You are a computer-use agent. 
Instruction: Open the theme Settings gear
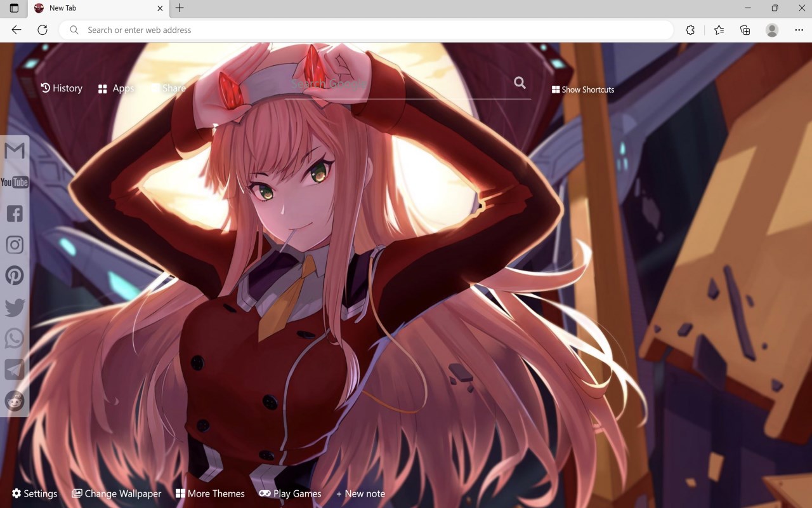click(35, 493)
